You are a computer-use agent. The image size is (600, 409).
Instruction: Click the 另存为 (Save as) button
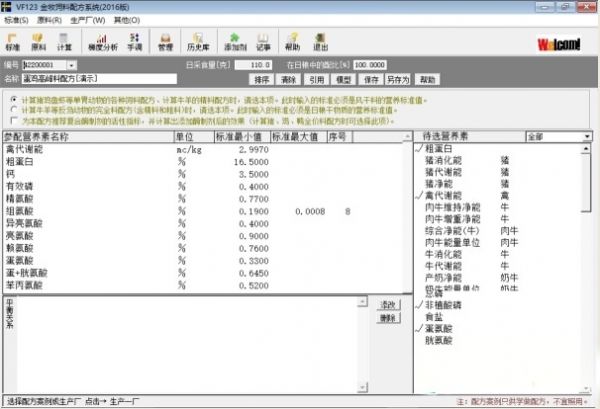coord(400,78)
